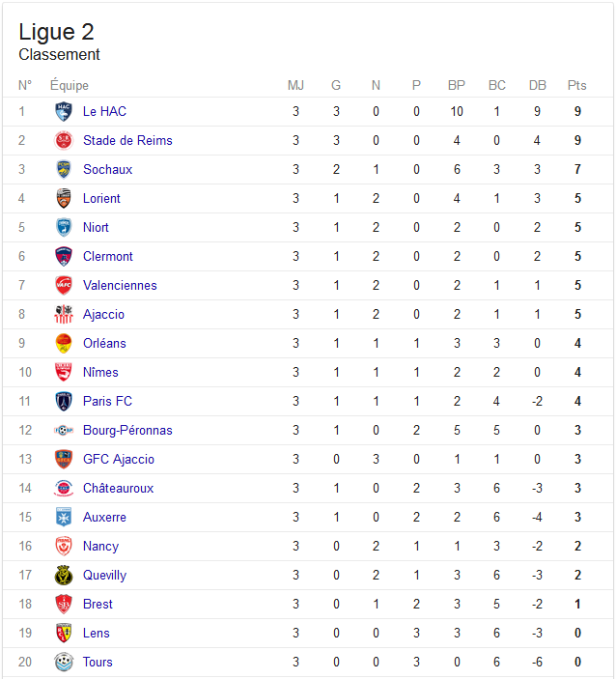Click the Lens club logo
Screen dimensions: 616x679
(64, 633)
